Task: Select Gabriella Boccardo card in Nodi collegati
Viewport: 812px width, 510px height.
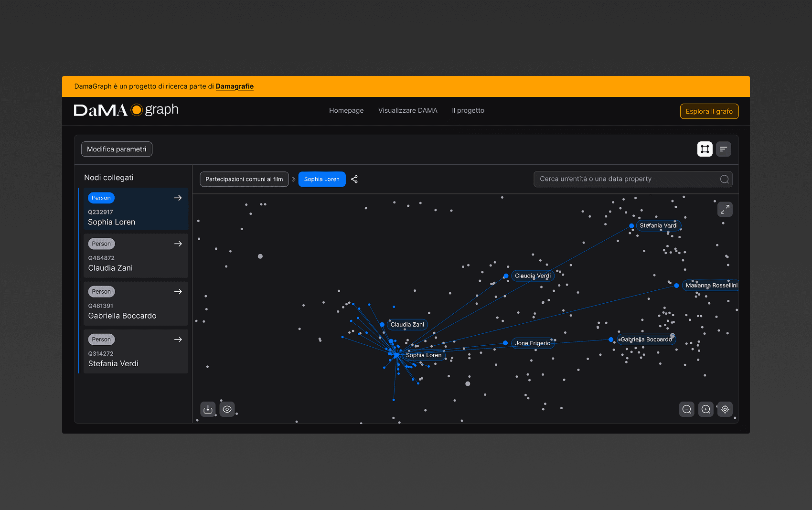Action: (x=136, y=303)
